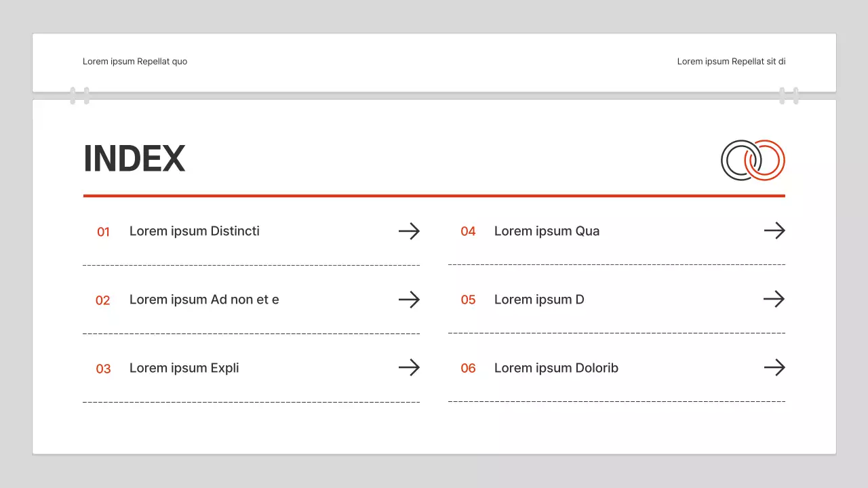The width and height of the screenshot is (868, 488).
Task: Click the arrow next to Lorem ipsum Qua
Action: click(x=774, y=231)
